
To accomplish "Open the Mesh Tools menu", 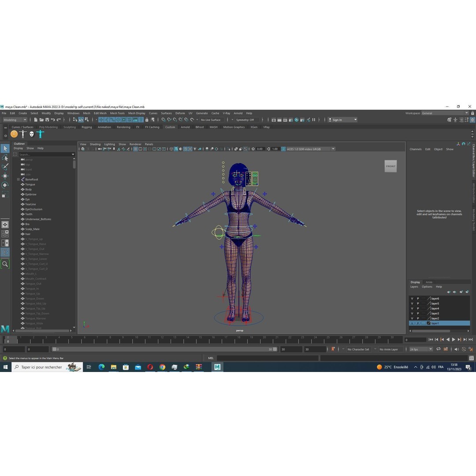I will click(x=117, y=113).
